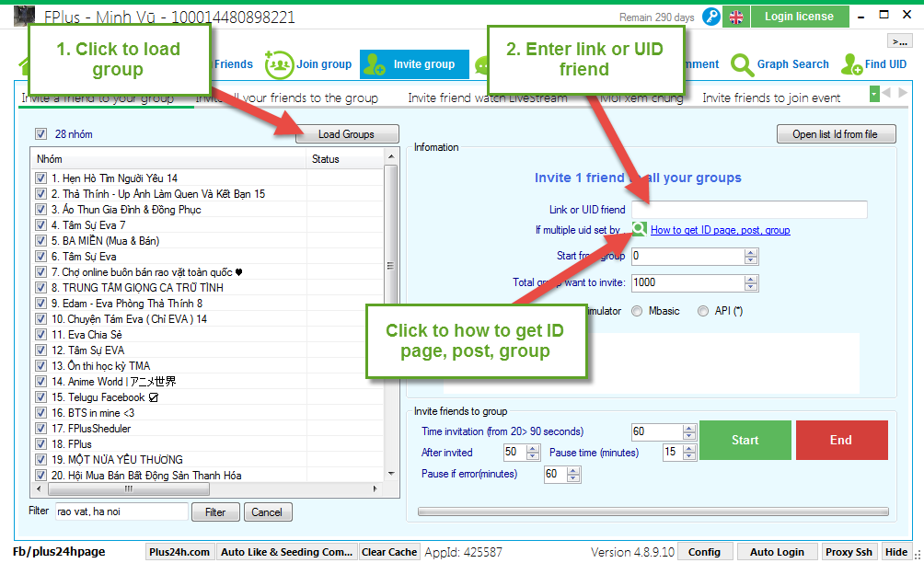Increase 'Total group want to invite' value

[x=751, y=279]
